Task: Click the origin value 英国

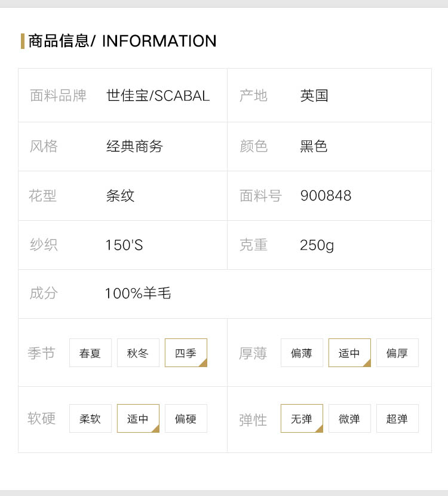Action: 314,95
